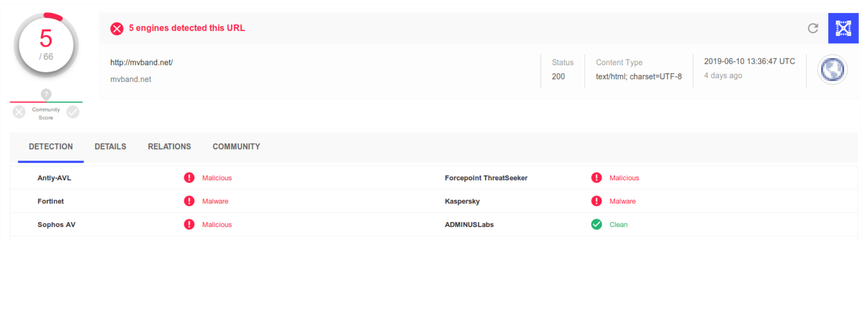This screenshot has height=333, width=868.
Task: Click Antiy-AVL malicious warning icon
Action: point(189,178)
